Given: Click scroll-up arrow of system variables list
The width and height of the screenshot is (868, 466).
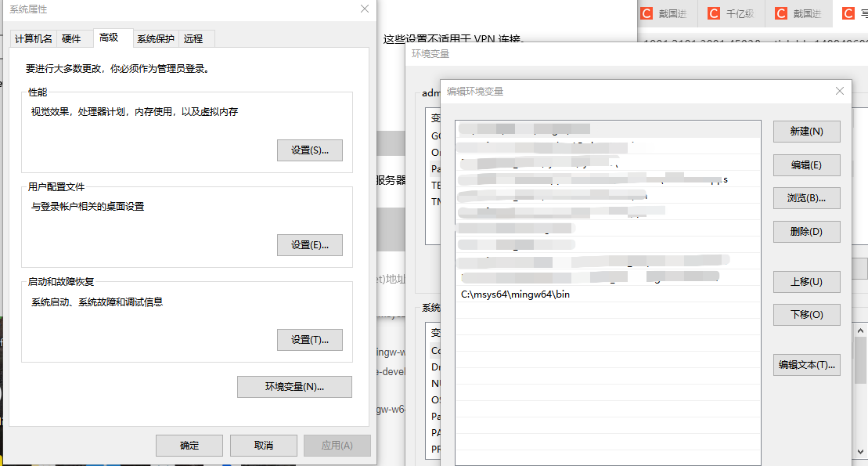Looking at the screenshot, I should [x=860, y=331].
